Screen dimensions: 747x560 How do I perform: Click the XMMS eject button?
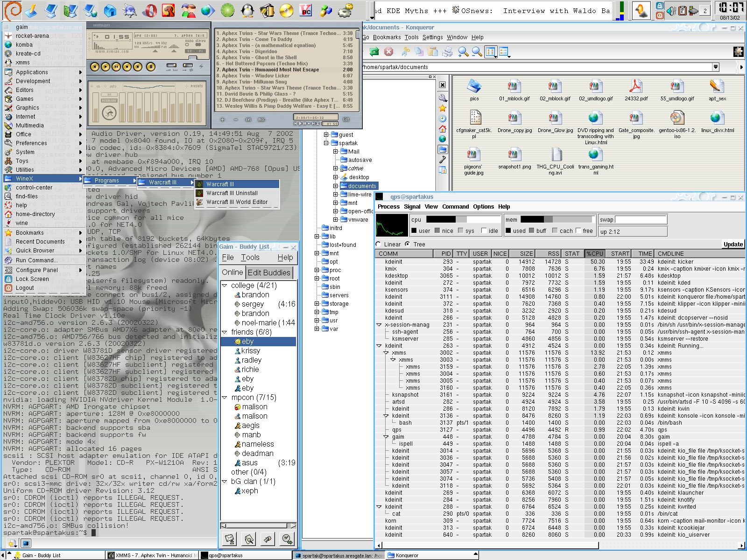(150, 67)
